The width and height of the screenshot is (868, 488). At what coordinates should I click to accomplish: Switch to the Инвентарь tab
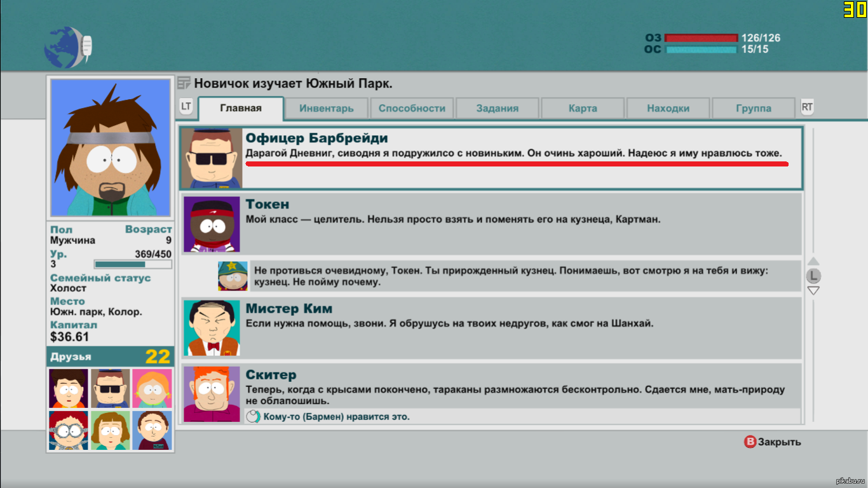[326, 108]
